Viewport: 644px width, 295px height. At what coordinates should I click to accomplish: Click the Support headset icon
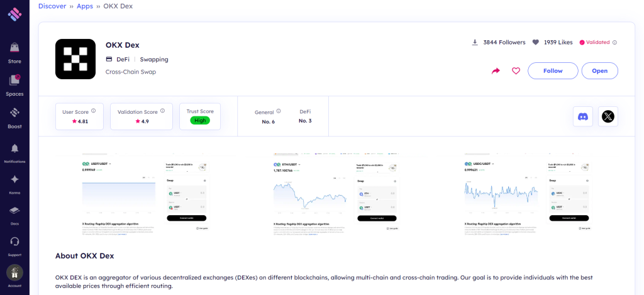tap(14, 242)
